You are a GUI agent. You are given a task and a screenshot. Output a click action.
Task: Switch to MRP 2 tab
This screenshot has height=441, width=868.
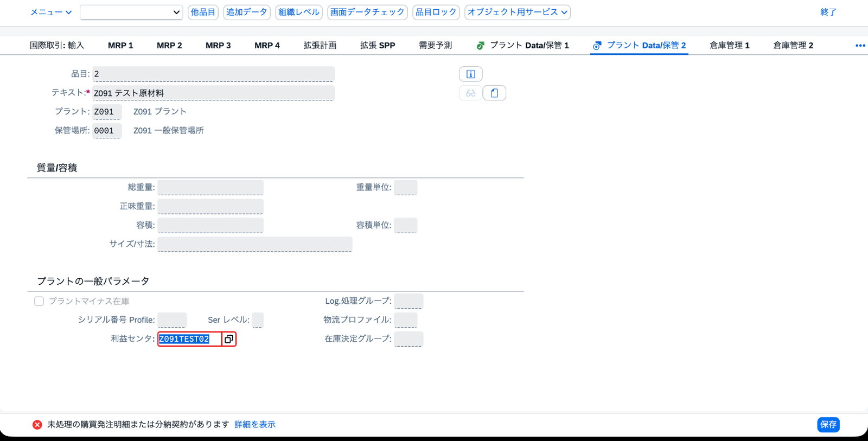pyautogui.click(x=169, y=46)
